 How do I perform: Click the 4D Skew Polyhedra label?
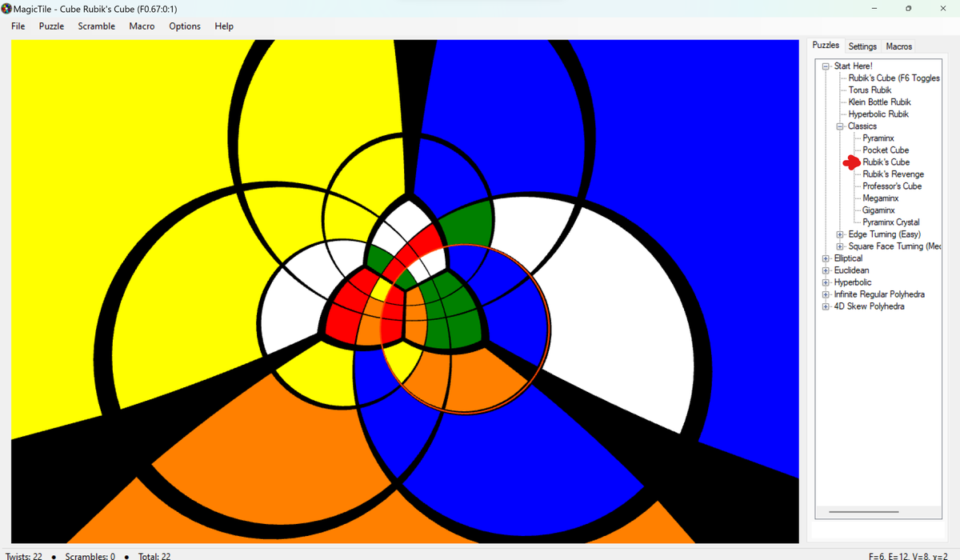coord(869,306)
